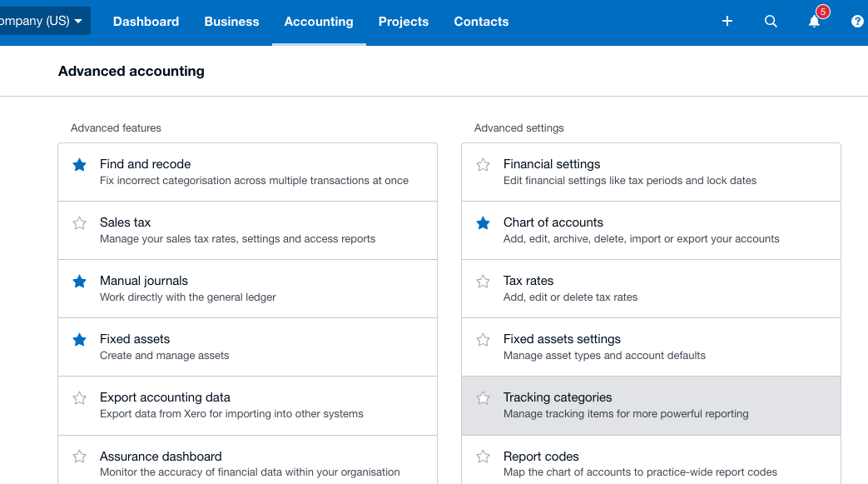Remove Fixed assets from favorites via its star
This screenshot has height=484, width=868.
pos(79,340)
